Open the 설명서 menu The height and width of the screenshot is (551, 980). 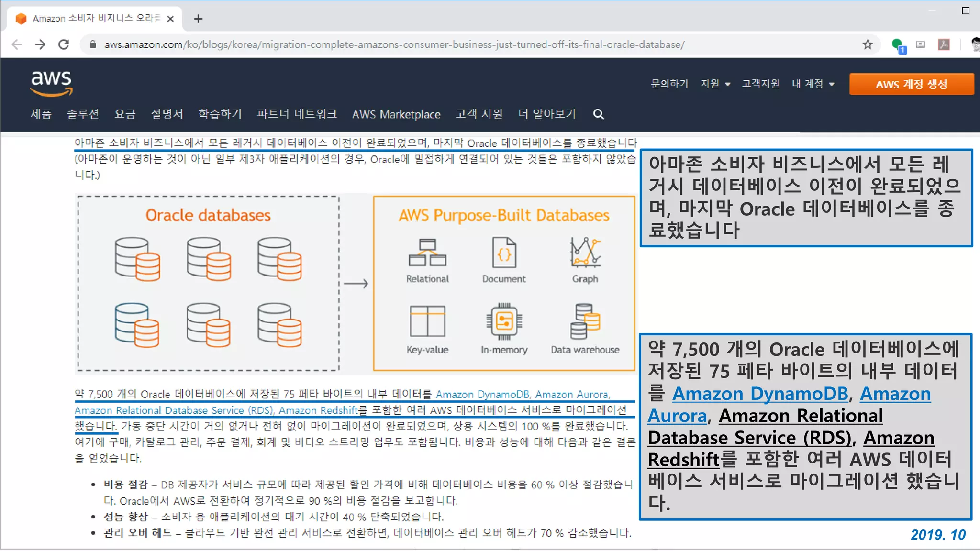[x=167, y=114]
